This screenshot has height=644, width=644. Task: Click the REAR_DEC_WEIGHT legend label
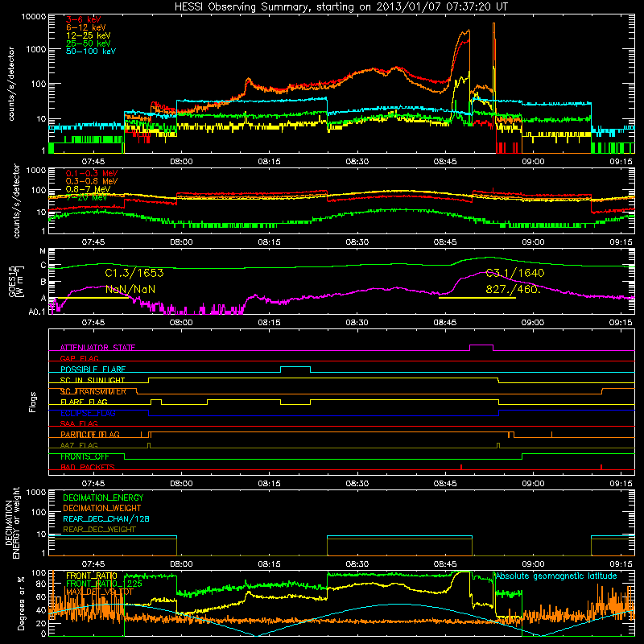coord(99,530)
